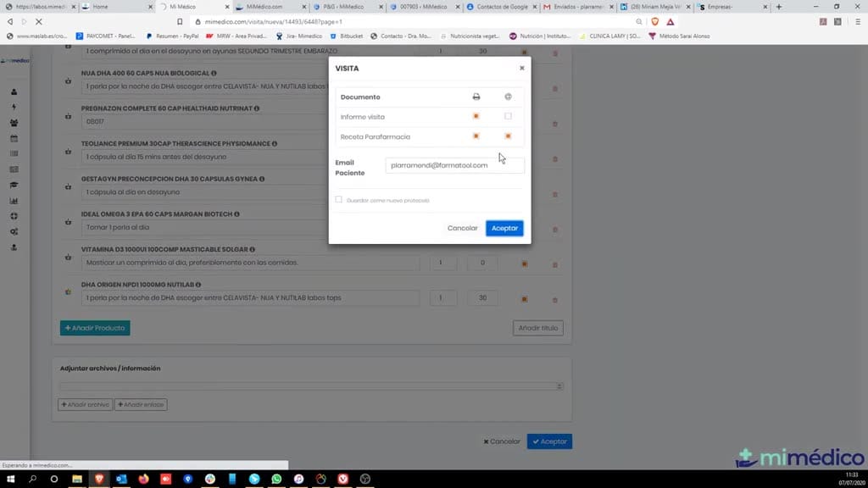The width and height of the screenshot is (868, 488).
Task: Click info icon next to VITAMINA D3 product
Action: 253,250
